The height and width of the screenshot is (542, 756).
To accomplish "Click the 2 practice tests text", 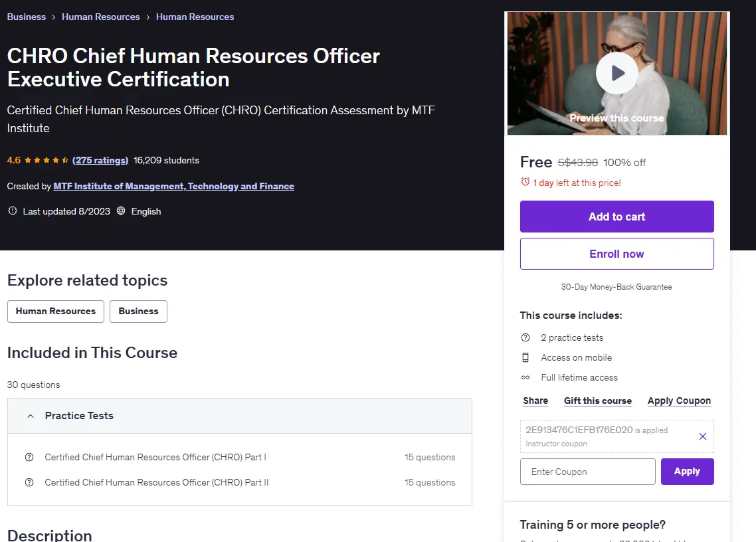I will tap(572, 337).
